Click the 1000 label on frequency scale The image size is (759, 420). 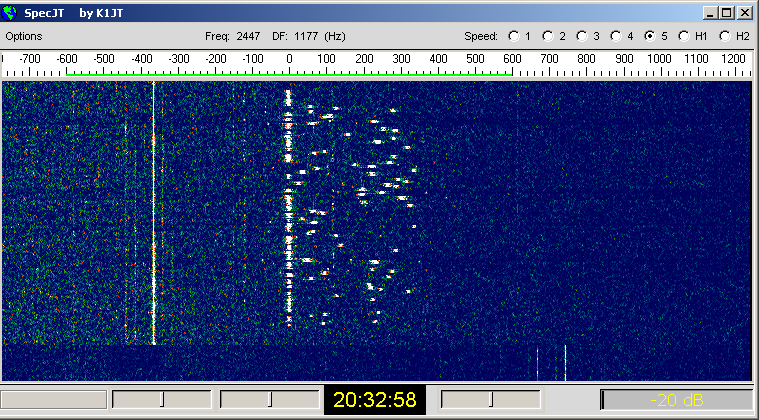point(660,59)
